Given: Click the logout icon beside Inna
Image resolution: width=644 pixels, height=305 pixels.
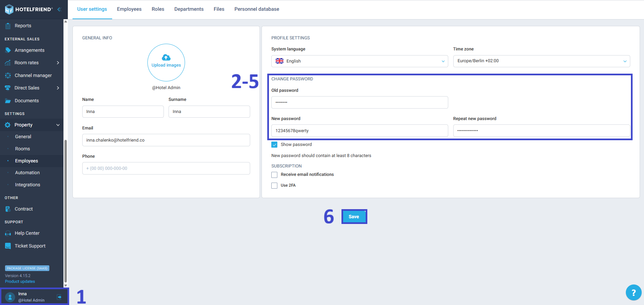Looking at the screenshot, I should click(x=59, y=297).
